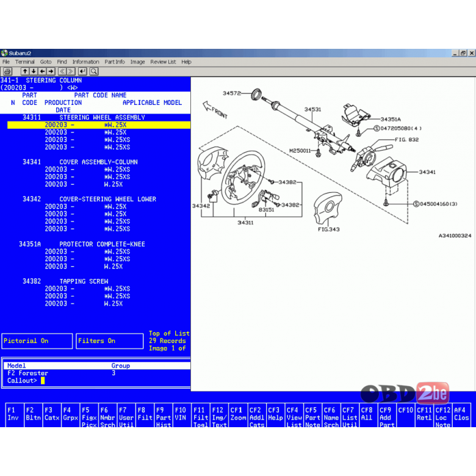Click the up arrow toolbar button
Screen dimensions: 476x476
[25, 71]
